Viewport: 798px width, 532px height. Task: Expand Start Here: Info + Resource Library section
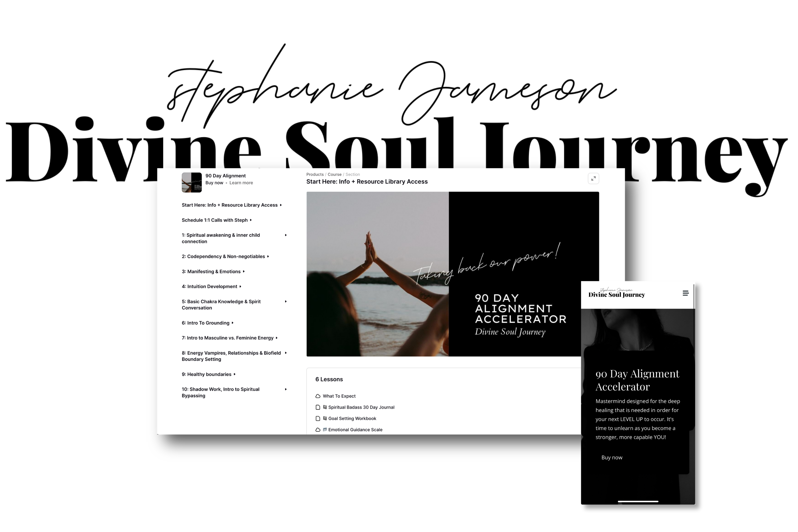(x=281, y=205)
